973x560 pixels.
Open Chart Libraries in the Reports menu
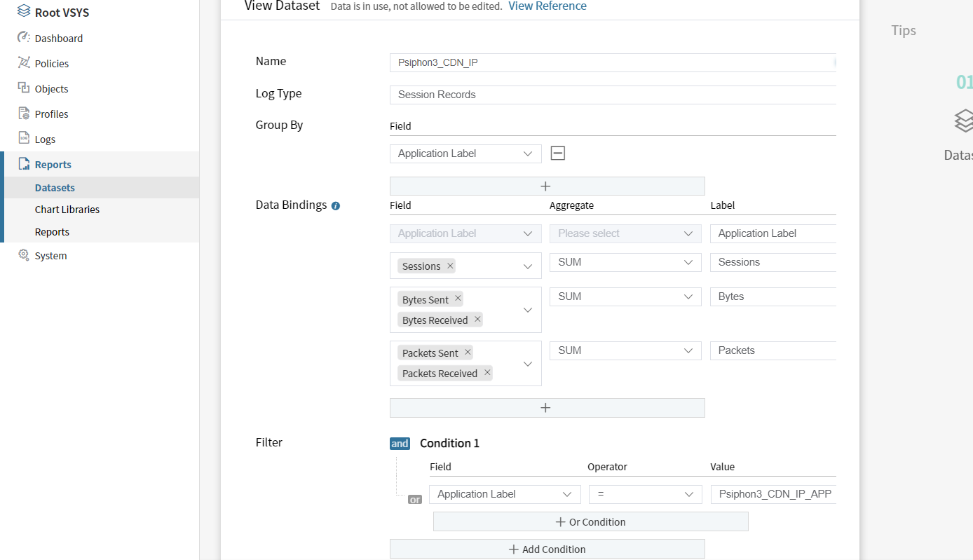click(x=67, y=210)
